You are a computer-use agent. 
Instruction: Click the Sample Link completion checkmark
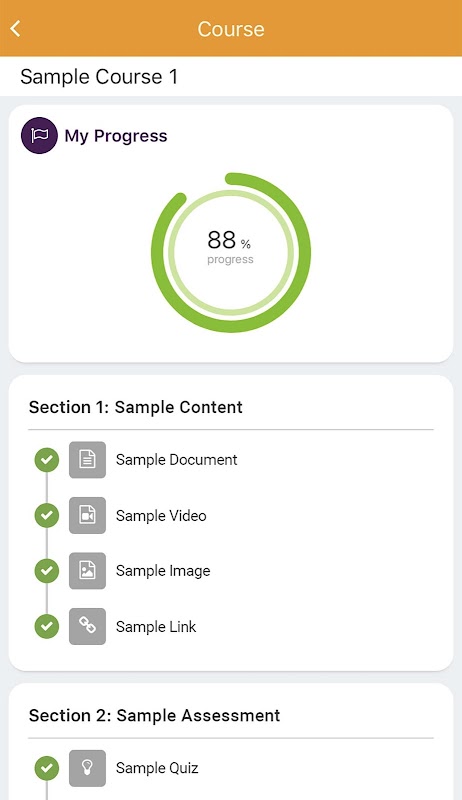[x=47, y=626]
